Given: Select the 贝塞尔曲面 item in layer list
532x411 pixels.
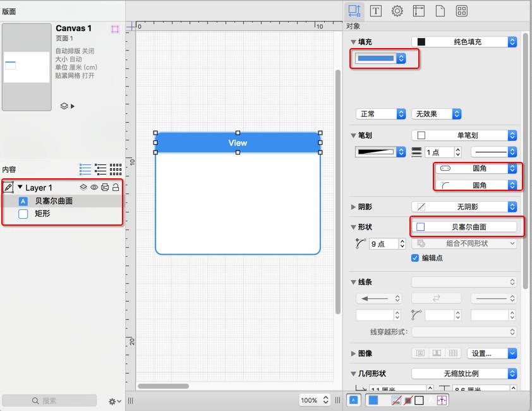Looking at the screenshot, I should (x=53, y=201).
